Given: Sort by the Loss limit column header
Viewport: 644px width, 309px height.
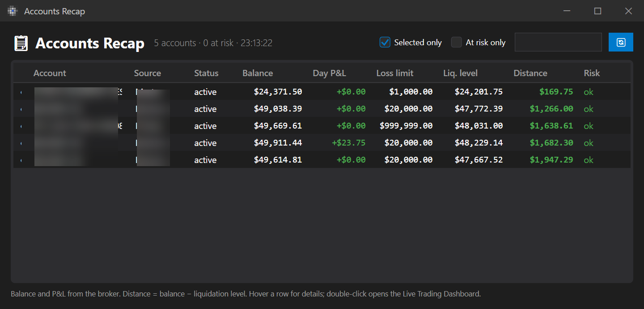Looking at the screenshot, I should tap(395, 73).
